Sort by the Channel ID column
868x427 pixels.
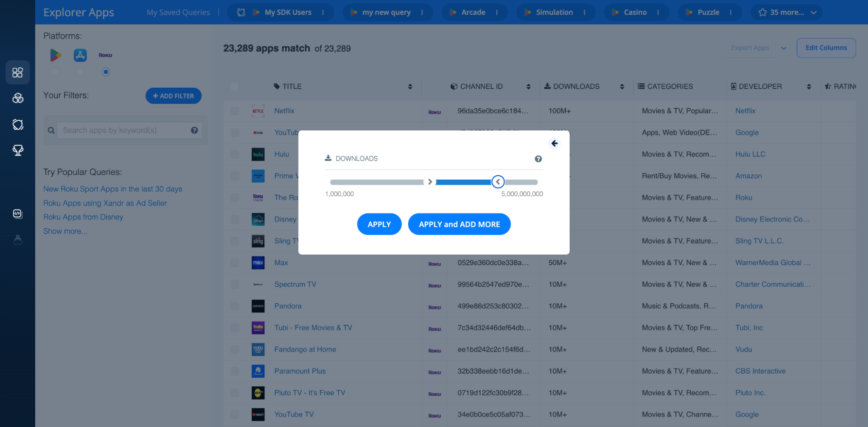pos(528,87)
